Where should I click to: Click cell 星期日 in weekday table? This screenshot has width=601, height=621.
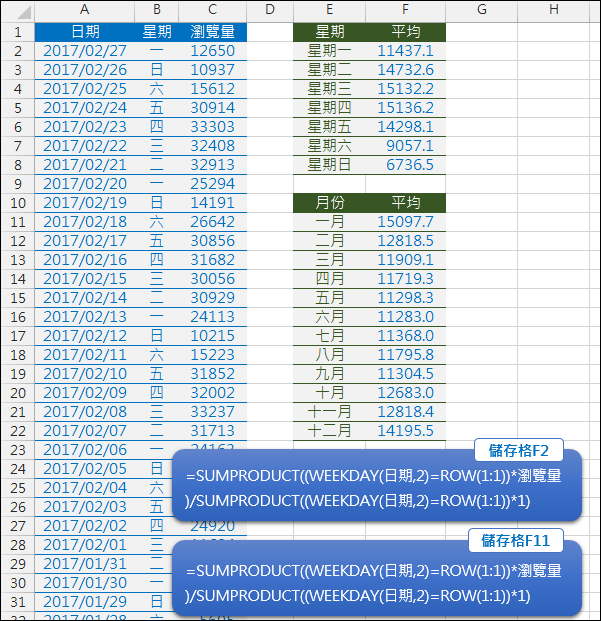coord(329,165)
